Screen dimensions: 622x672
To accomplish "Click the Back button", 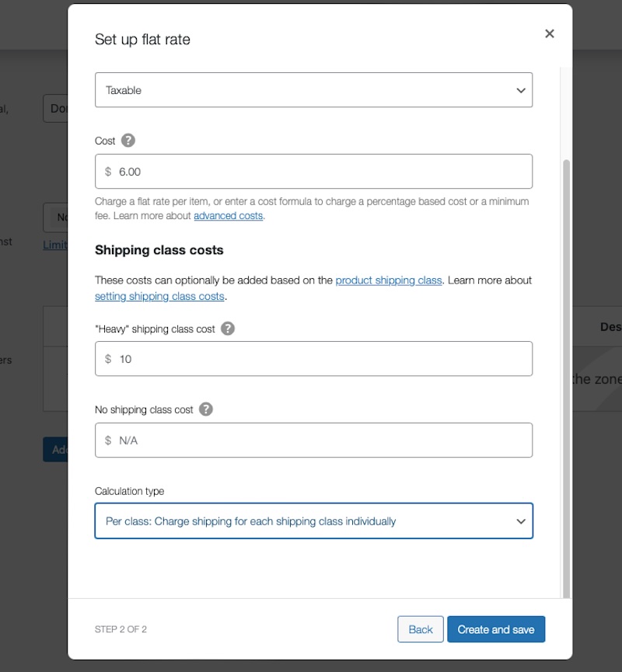I will (x=421, y=629).
